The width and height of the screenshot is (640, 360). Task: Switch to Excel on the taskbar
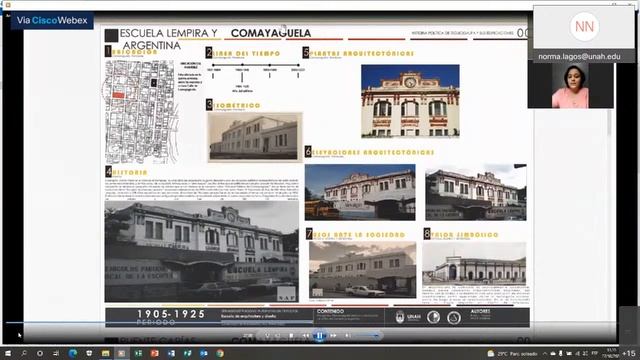pyautogui.click(x=138, y=353)
